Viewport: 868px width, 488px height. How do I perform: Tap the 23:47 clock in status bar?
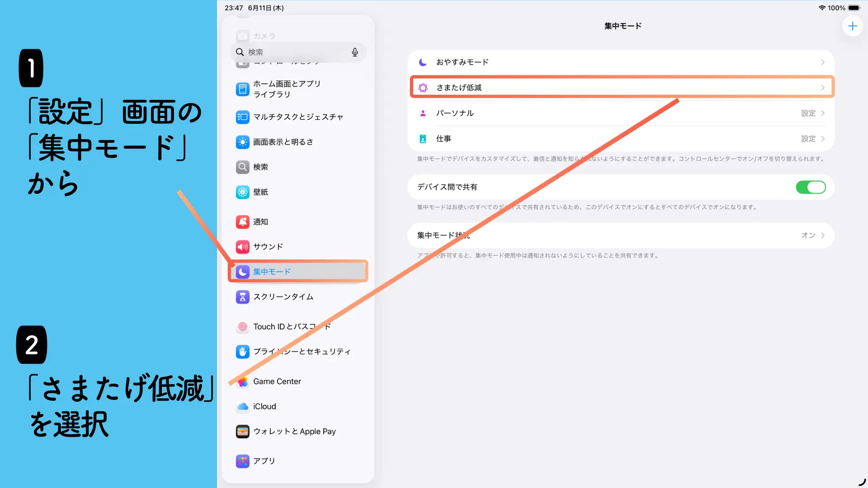click(234, 8)
